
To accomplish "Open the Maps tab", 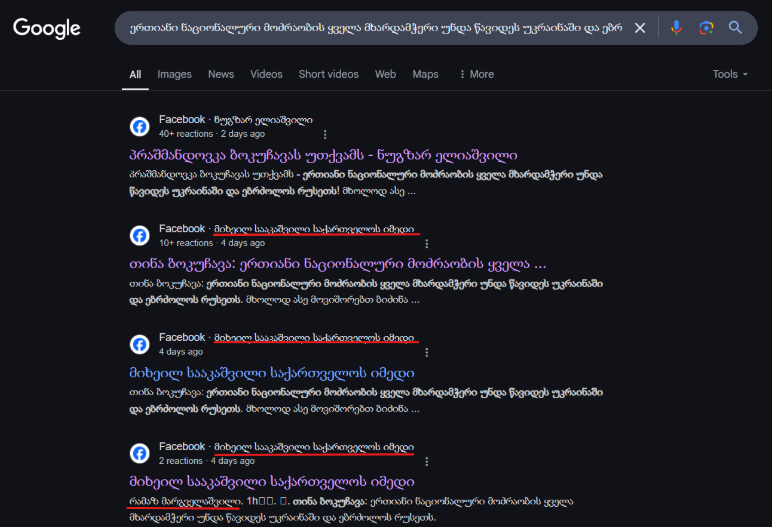I will [425, 74].
